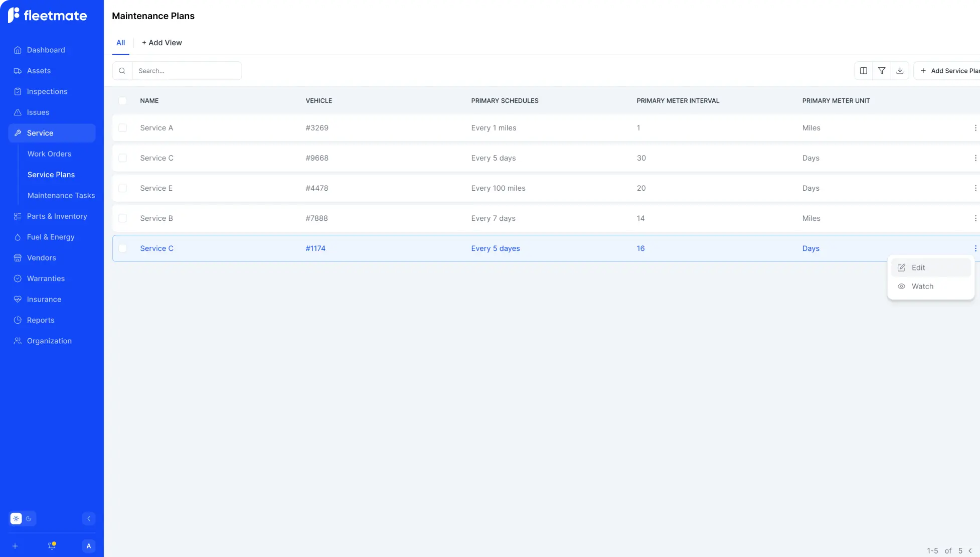
Task: Click the search magnifier icon
Action: click(122, 71)
